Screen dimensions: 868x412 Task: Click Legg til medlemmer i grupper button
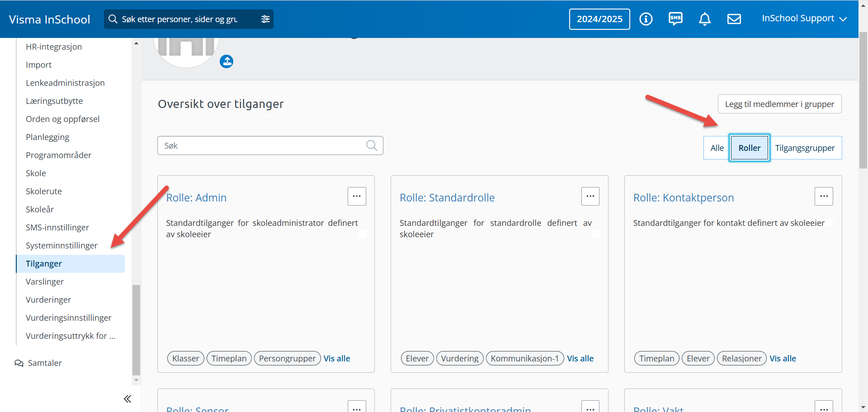click(779, 104)
